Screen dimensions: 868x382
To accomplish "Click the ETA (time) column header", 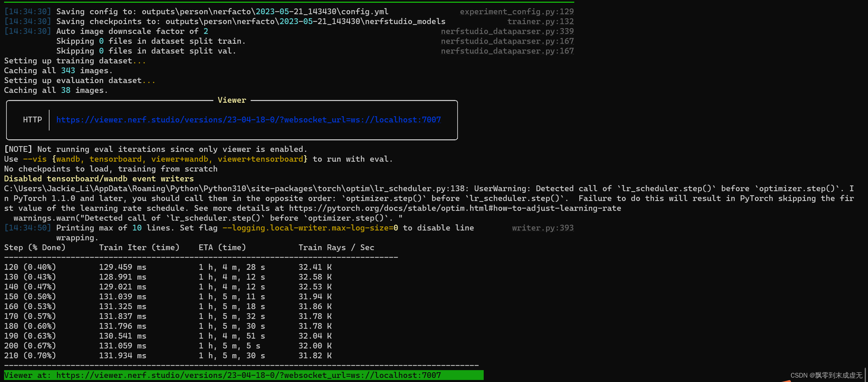I will click(x=222, y=247).
